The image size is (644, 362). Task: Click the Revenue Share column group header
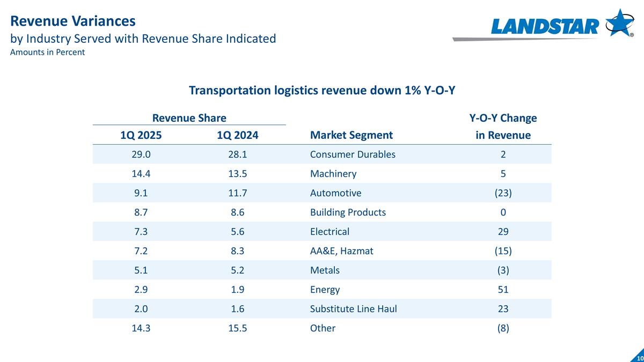coord(189,118)
